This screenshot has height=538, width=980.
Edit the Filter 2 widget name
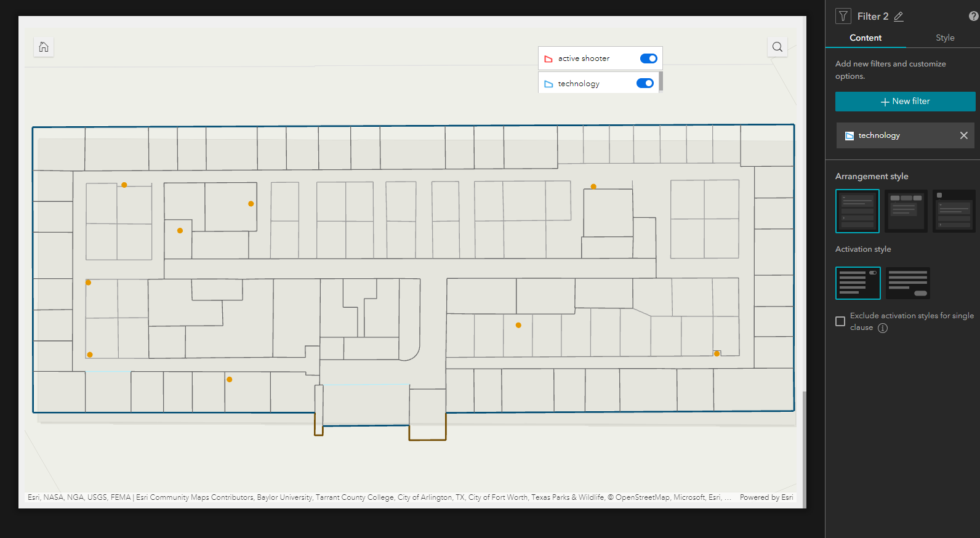(x=899, y=17)
